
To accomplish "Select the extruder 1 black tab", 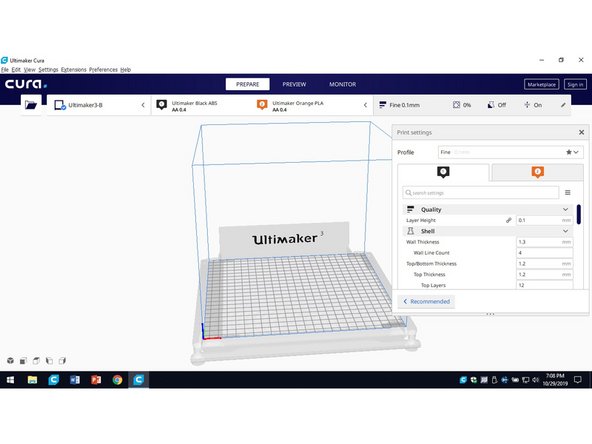I will [443, 172].
